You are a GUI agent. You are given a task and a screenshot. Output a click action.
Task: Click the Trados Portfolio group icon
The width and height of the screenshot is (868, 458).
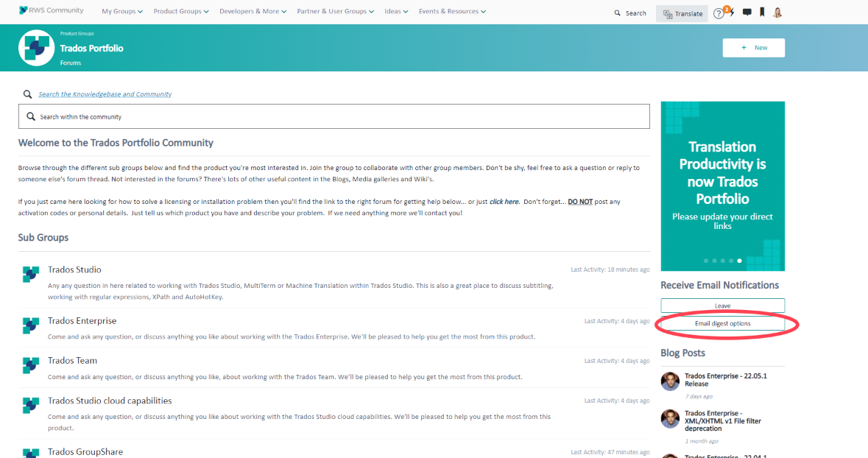pyautogui.click(x=35, y=48)
